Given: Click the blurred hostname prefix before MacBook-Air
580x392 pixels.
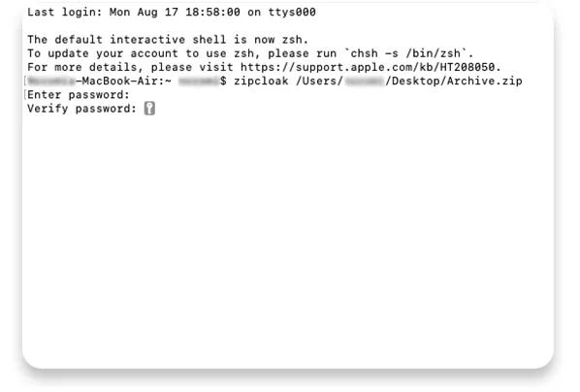Looking at the screenshot, I should point(51,81).
